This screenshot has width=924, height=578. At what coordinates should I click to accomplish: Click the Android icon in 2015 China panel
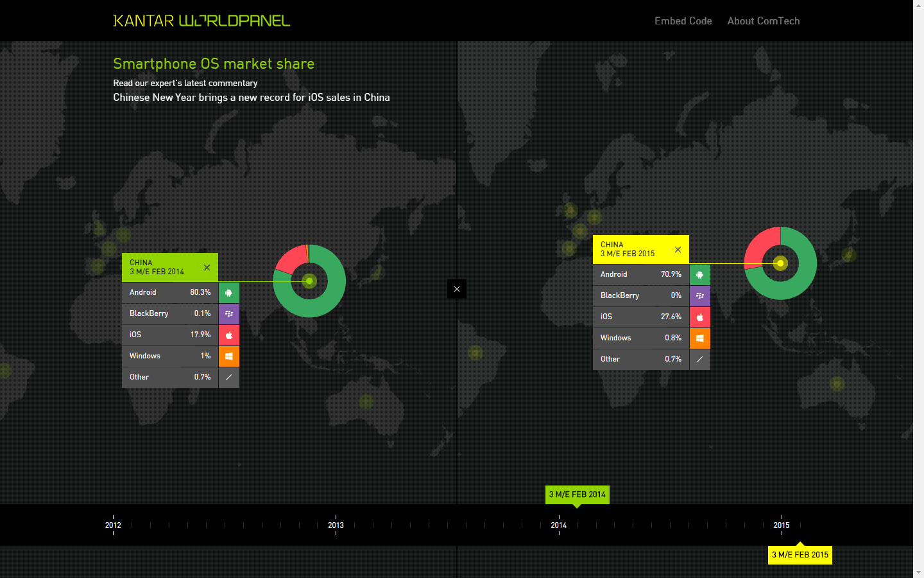click(x=700, y=274)
